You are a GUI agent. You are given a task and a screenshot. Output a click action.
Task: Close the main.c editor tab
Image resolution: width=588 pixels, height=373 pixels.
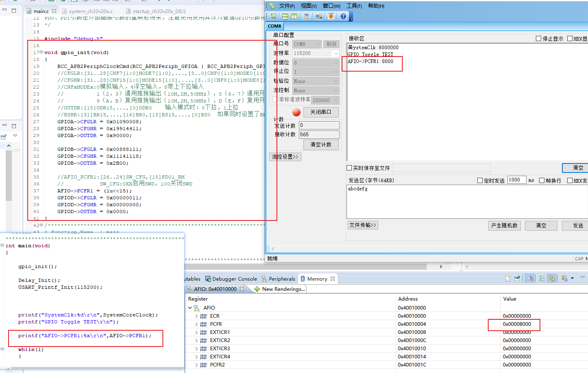(54, 11)
